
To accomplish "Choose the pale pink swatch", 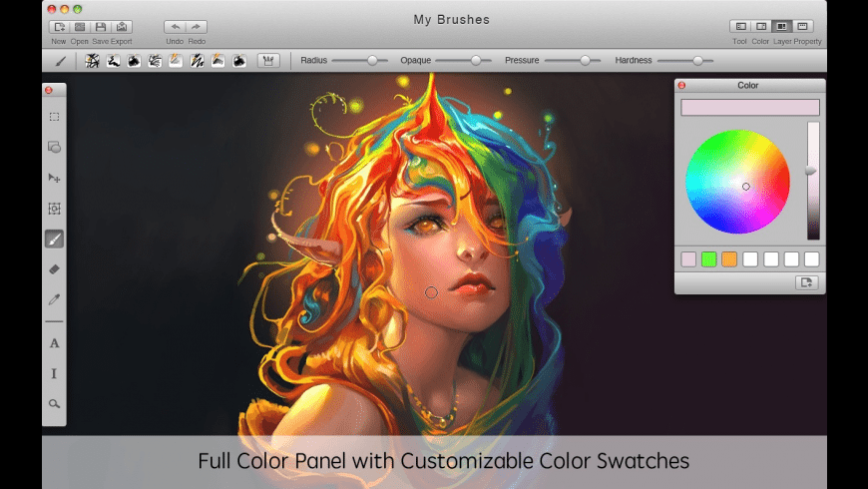I will tap(688, 259).
